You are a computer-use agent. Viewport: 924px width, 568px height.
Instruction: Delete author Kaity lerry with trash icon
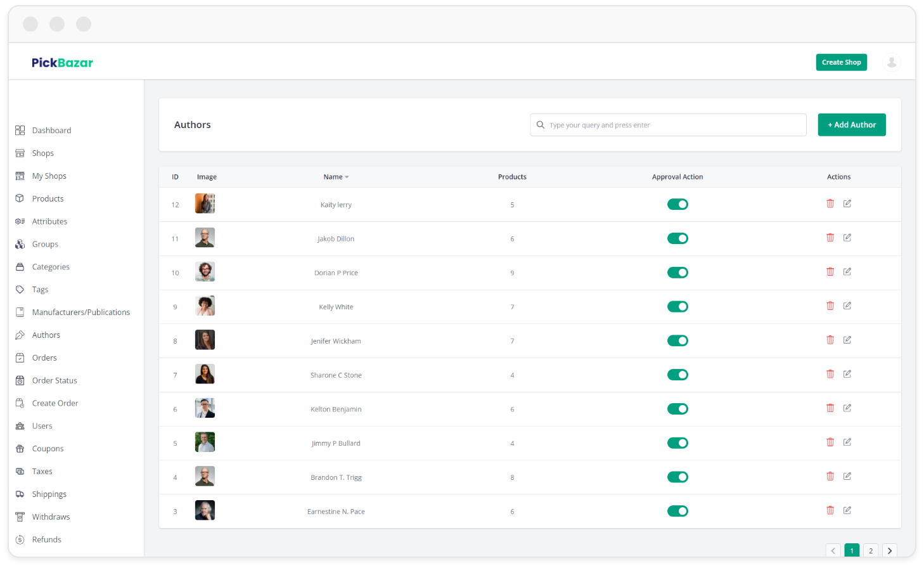[x=830, y=203]
